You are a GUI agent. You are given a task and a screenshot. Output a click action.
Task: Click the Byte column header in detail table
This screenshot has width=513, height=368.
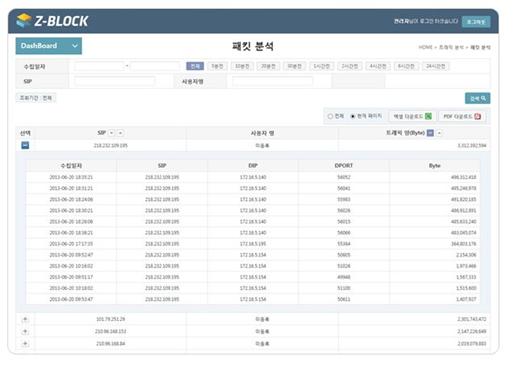435,166
